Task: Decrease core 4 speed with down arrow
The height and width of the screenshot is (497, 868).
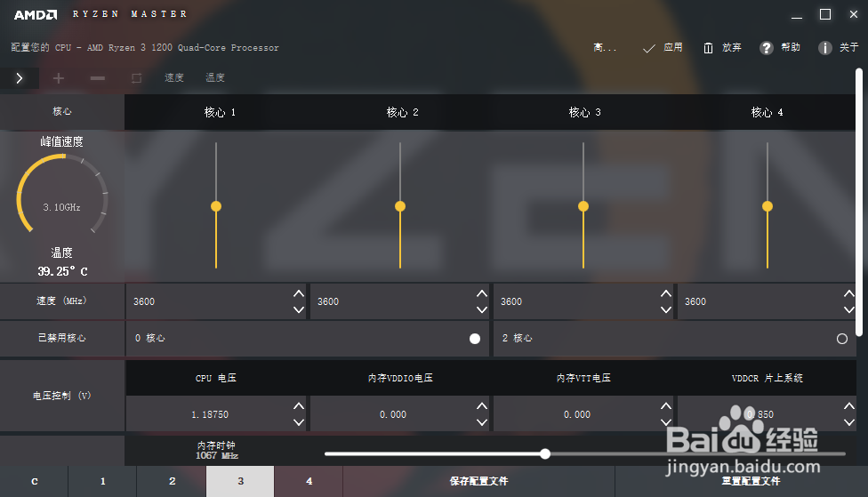Action: (x=849, y=310)
